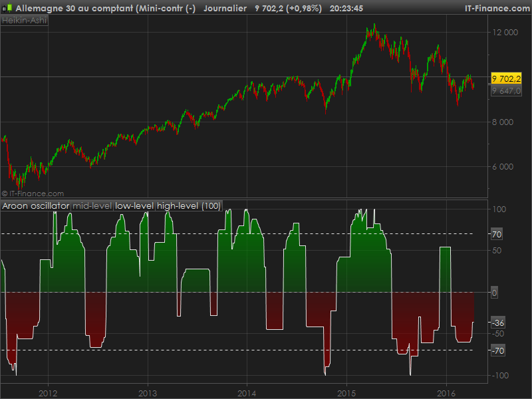Click the IT-Finance.com copyright watermark
Viewport: 532px width, 399px height.
(x=33, y=194)
